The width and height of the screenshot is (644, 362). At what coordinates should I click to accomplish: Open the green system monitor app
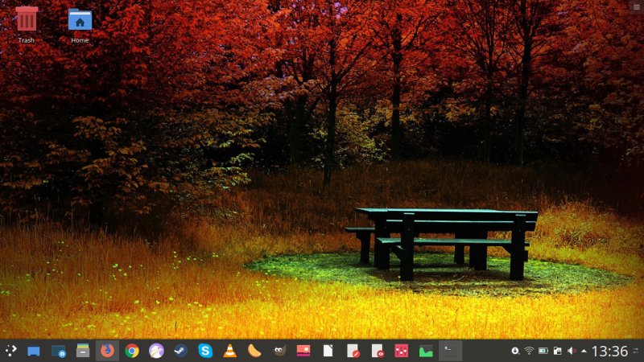[426, 351]
